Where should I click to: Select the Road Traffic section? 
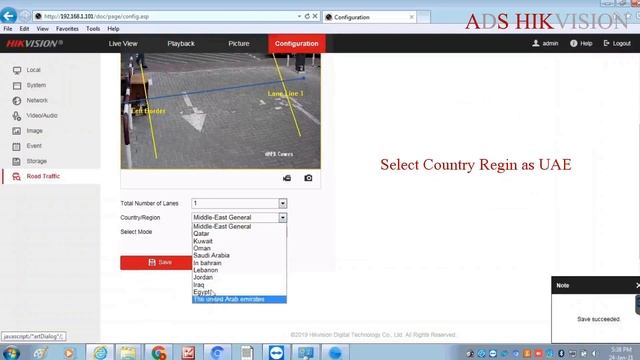tap(43, 176)
